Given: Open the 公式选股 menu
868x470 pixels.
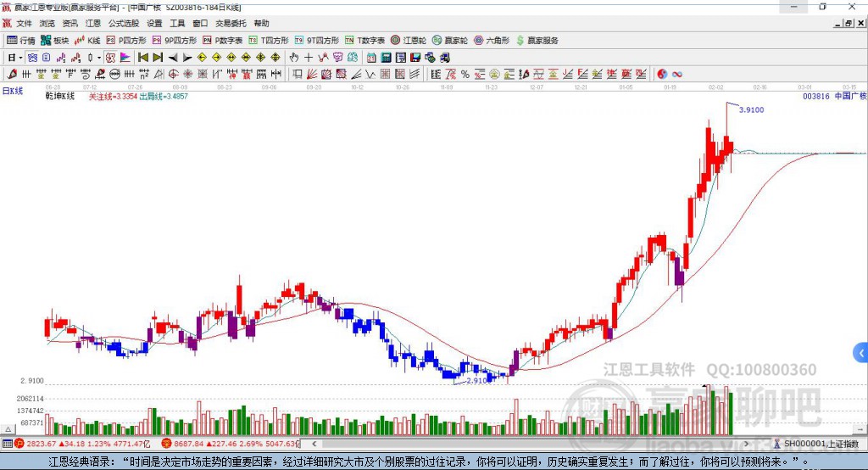Looking at the screenshot, I should 124,23.
